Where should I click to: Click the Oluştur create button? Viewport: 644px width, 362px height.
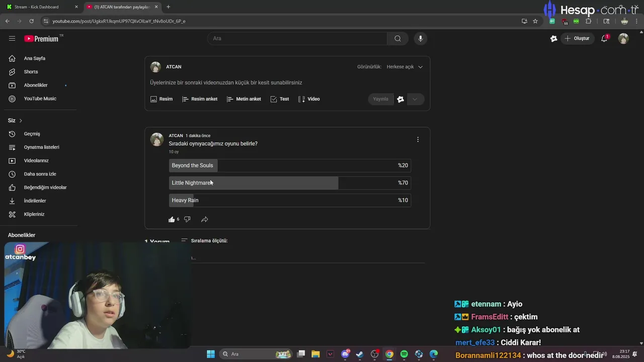point(578,38)
